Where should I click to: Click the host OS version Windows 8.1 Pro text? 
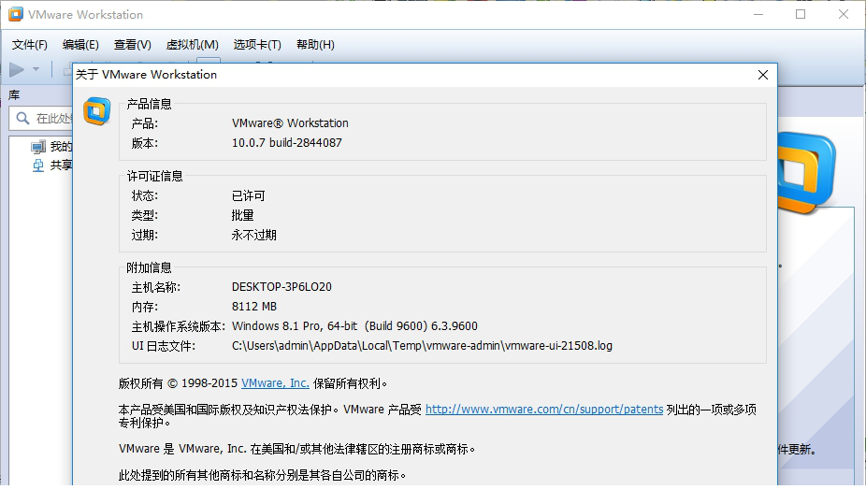354,326
